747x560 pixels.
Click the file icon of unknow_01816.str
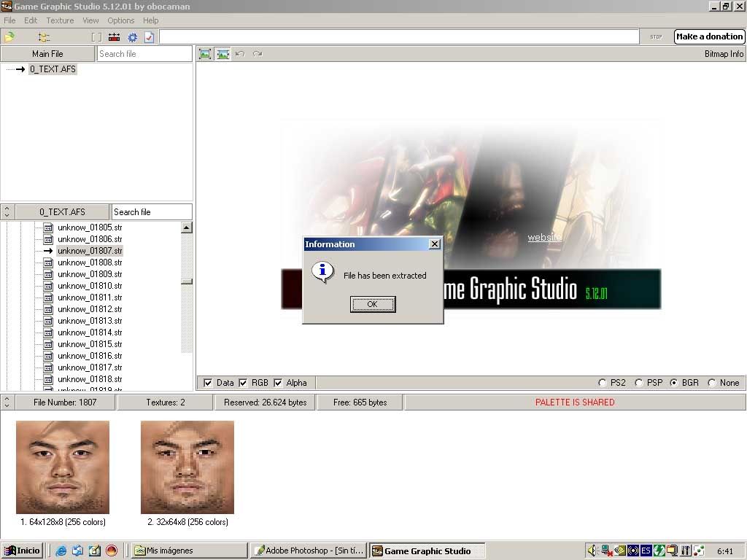click(x=48, y=356)
